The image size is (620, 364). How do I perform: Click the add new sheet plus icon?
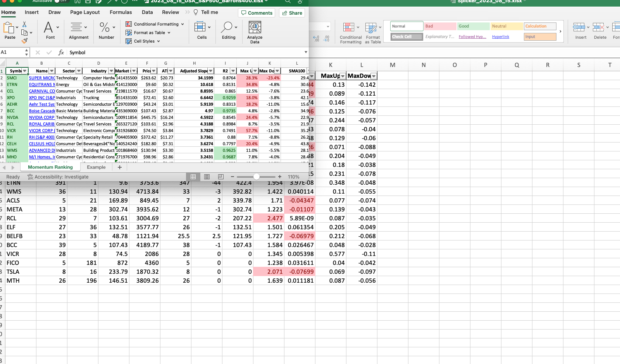(x=120, y=167)
